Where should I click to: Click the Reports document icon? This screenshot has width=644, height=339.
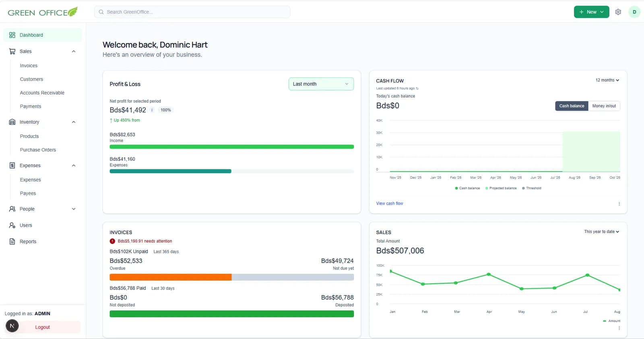click(x=12, y=242)
